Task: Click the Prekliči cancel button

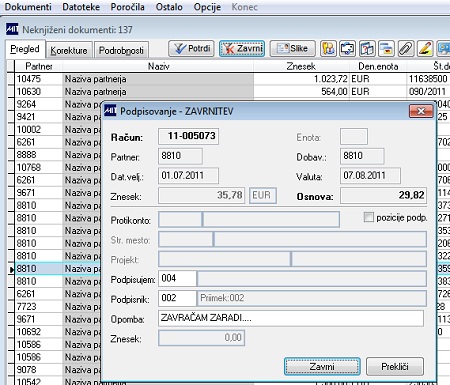Action: (395, 367)
